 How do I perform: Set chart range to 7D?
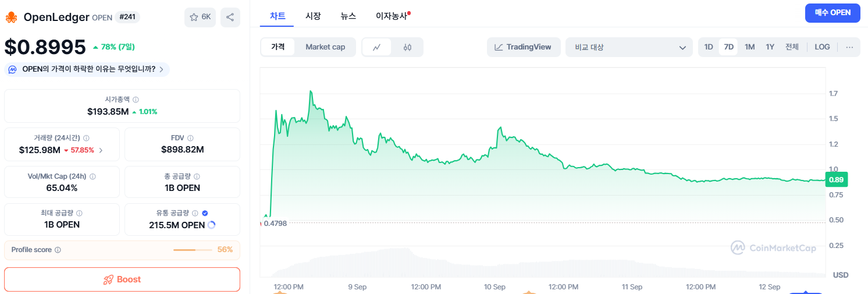tap(728, 47)
